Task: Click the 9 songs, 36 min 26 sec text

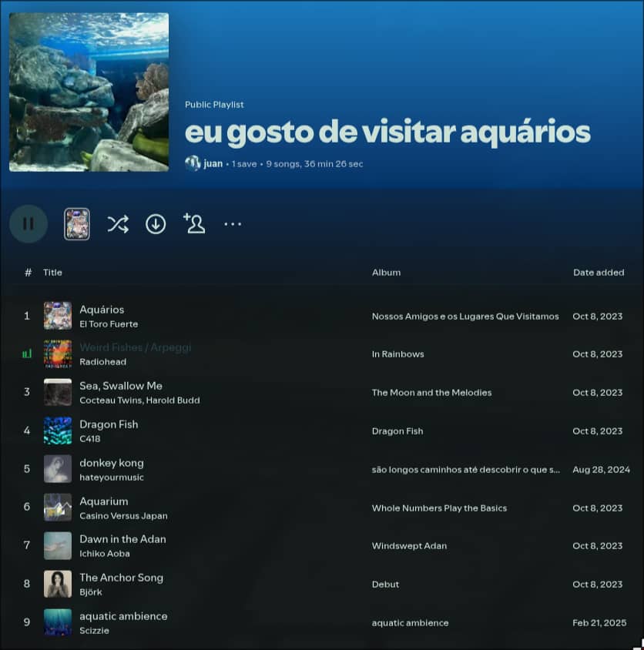Action: pos(315,164)
